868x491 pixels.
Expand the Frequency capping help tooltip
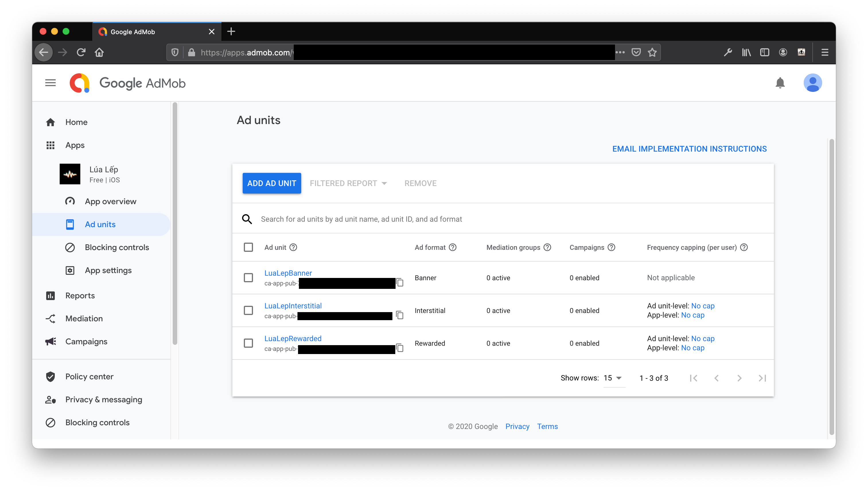point(744,247)
